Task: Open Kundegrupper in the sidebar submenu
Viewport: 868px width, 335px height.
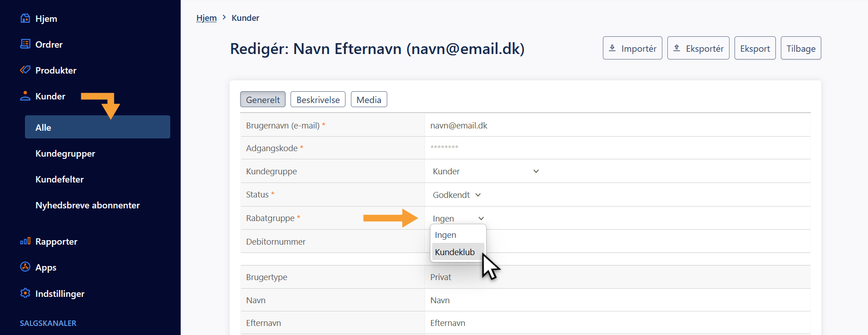Action: 65,153
